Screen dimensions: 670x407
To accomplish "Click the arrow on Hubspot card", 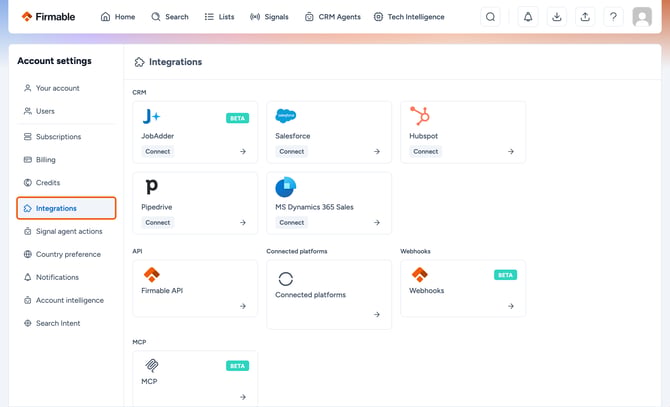I will point(511,152).
